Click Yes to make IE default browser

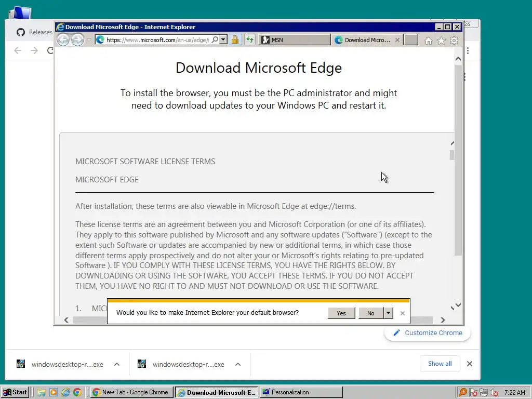tap(341, 313)
